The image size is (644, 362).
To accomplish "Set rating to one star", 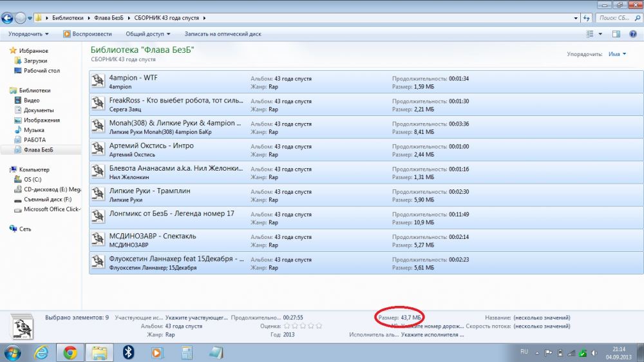I will point(287,326).
